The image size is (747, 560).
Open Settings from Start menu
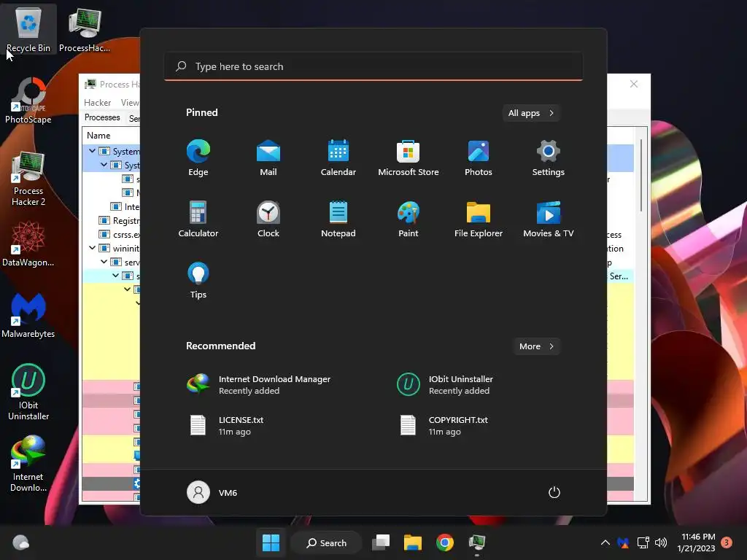tap(549, 158)
